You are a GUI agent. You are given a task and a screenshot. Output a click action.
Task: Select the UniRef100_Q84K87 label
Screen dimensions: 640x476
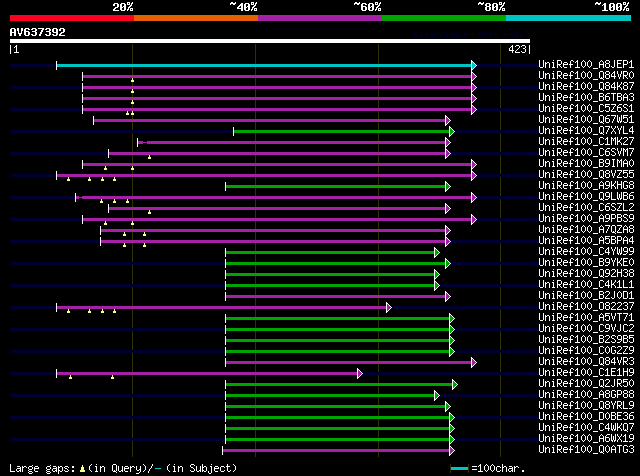(x=586, y=87)
